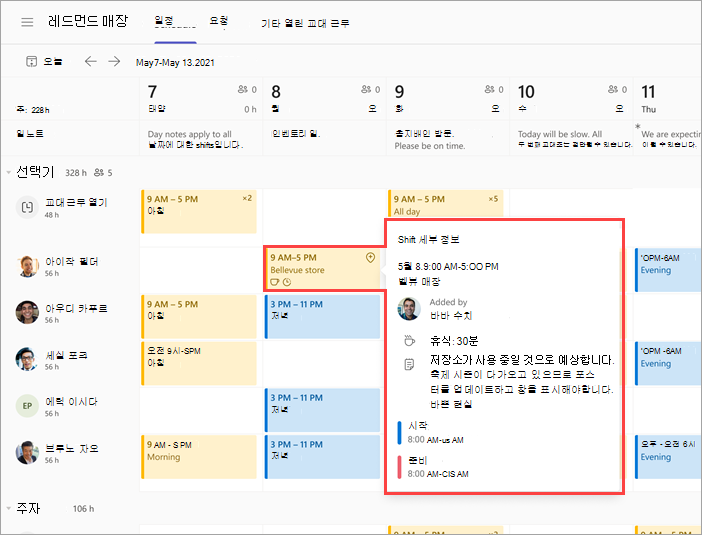The width and height of the screenshot is (702, 535).
Task: Open 브루노 자오's Evening shift on Thursday
Action: point(668,457)
